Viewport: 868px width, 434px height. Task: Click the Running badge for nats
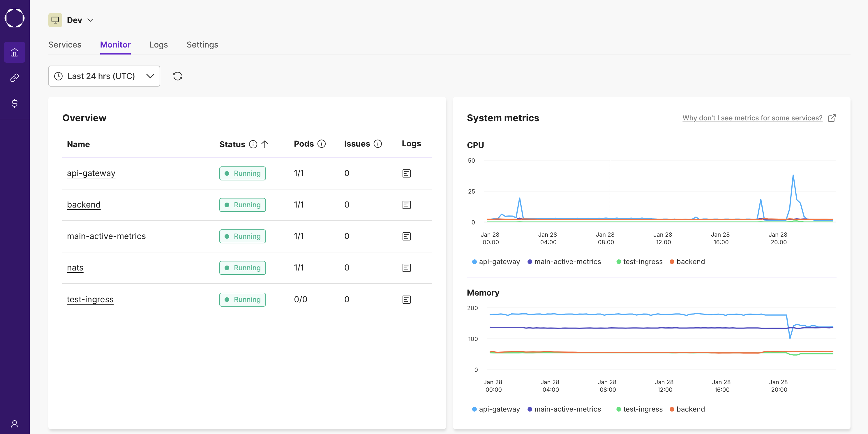coord(242,268)
